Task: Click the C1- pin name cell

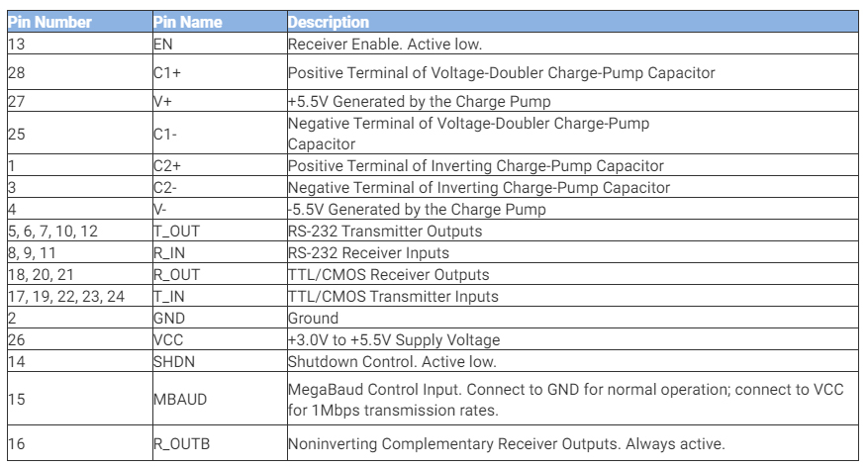Action: 165,134
